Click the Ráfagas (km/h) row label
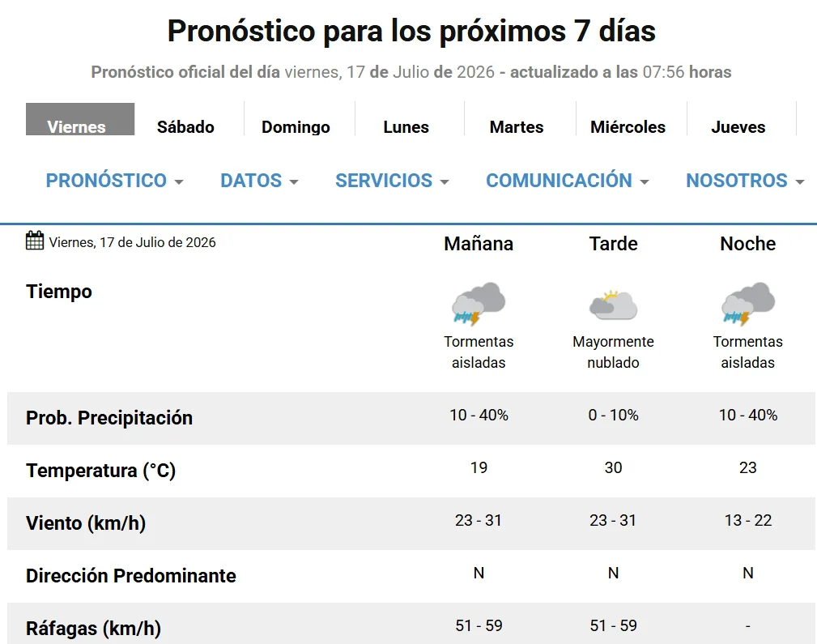 pyautogui.click(x=93, y=629)
